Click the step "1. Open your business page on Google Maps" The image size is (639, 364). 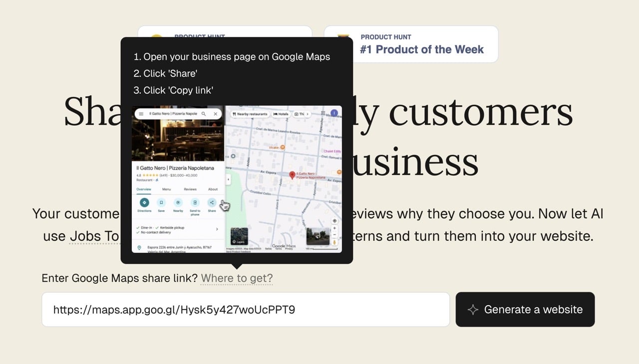click(x=232, y=57)
